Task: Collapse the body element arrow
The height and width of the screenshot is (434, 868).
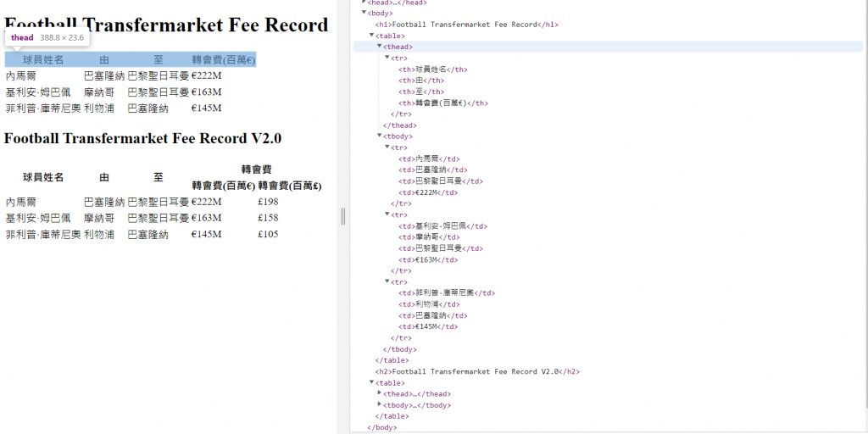Action: 364,13
